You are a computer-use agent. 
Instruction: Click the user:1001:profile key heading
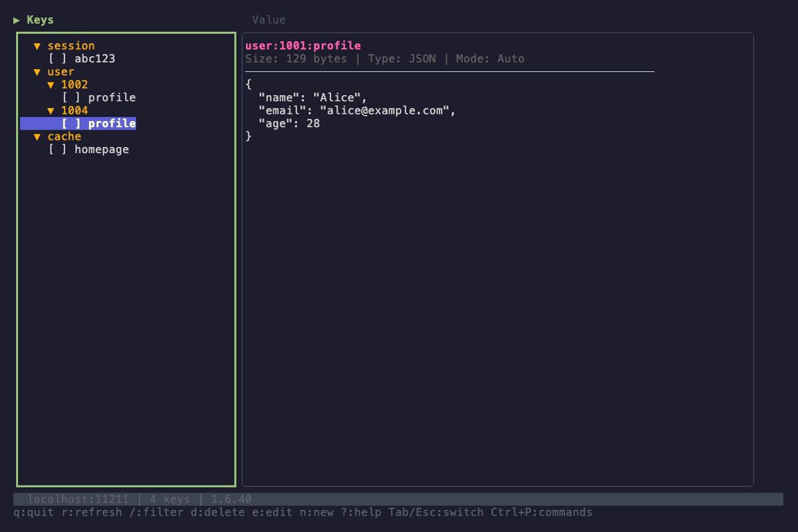click(x=303, y=46)
